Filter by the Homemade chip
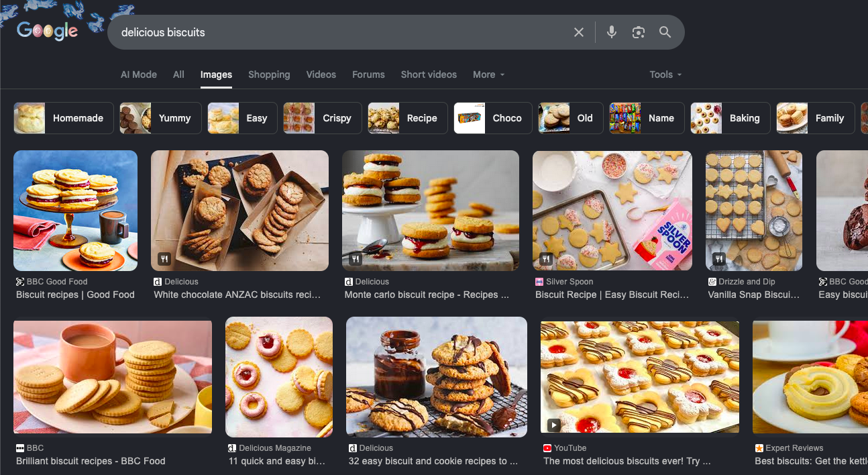Screen dimensions: 868x475 (64, 118)
